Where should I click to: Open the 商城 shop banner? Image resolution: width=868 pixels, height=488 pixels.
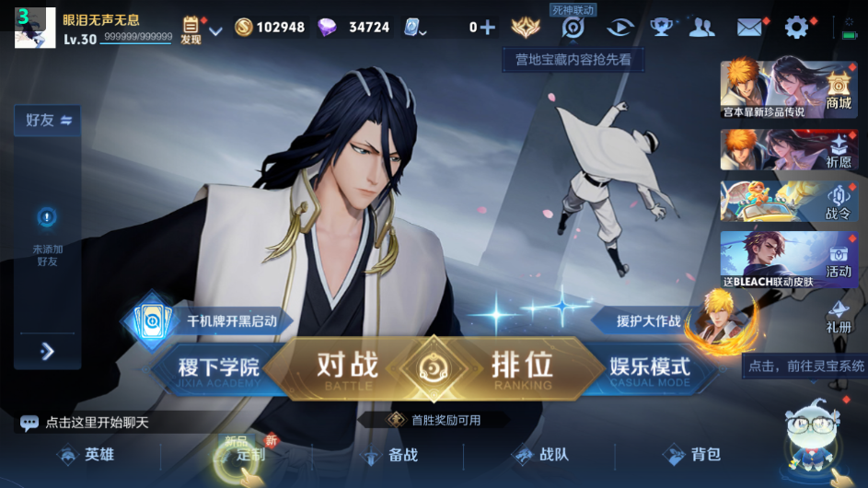pyautogui.click(x=788, y=89)
